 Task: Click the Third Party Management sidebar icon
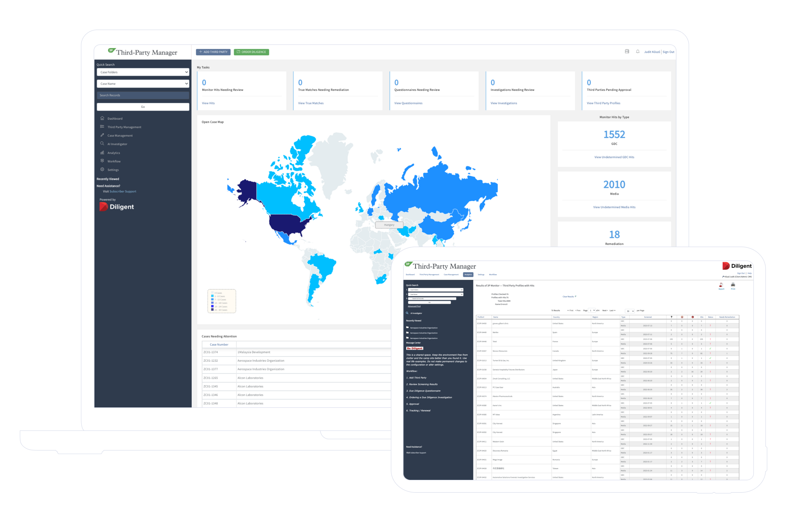pyautogui.click(x=102, y=127)
